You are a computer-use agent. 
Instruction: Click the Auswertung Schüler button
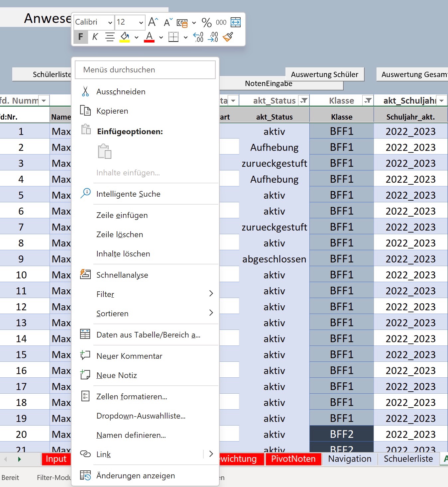[x=325, y=74]
